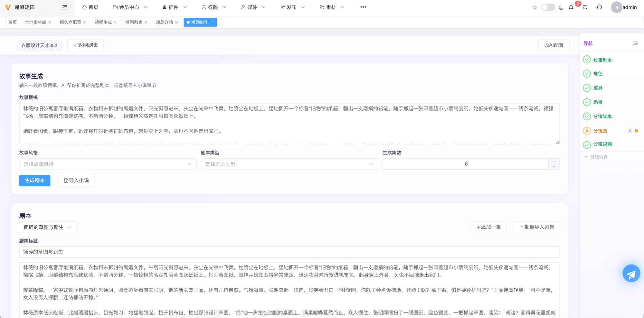644x318 pixels.
Task: Click into the episode script text area
Action: [x=289, y=290]
